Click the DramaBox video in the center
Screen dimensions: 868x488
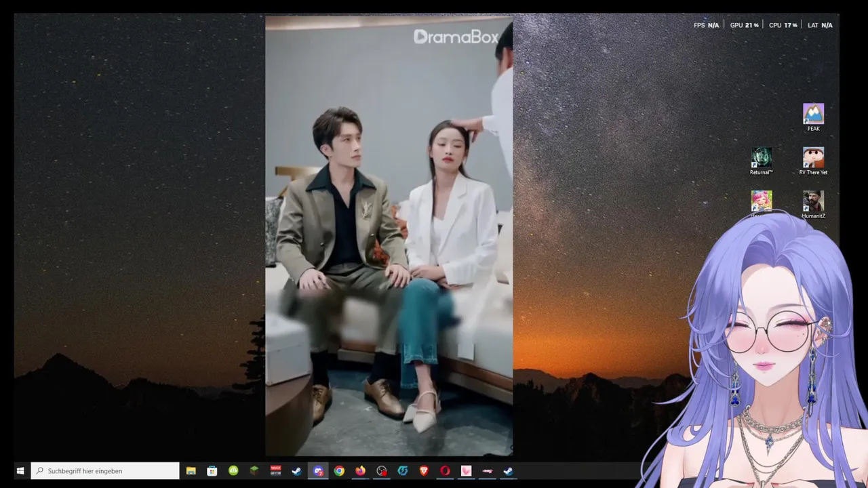(389, 235)
